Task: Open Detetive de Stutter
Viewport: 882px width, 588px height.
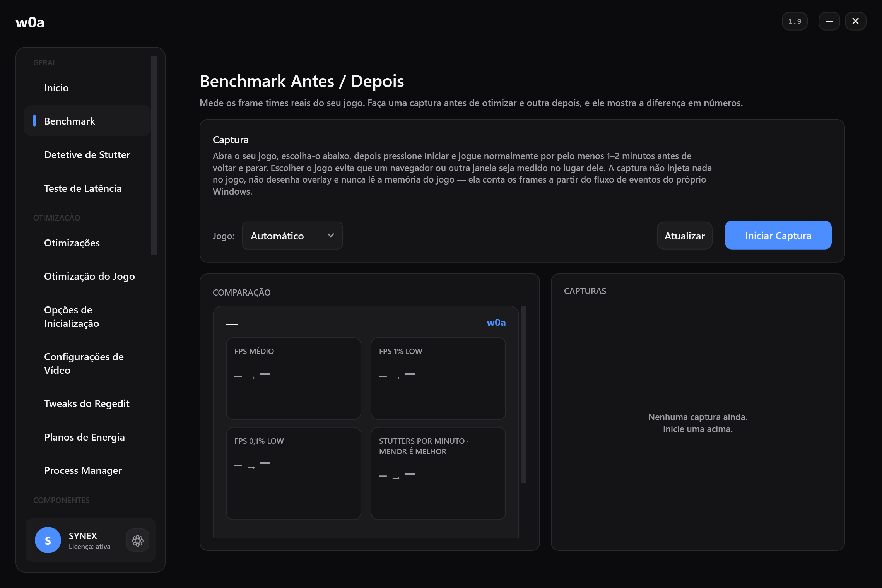Action: pyautogui.click(x=87, y=155)
